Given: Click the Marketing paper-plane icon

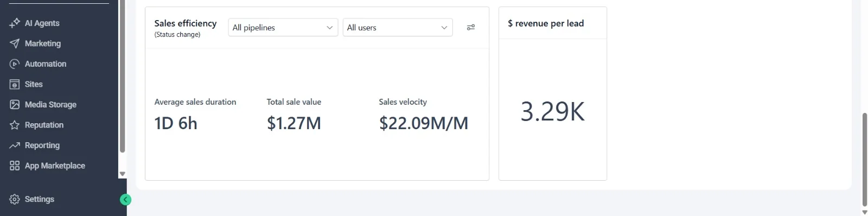Looking at the screenshot, I should [15, 43].
